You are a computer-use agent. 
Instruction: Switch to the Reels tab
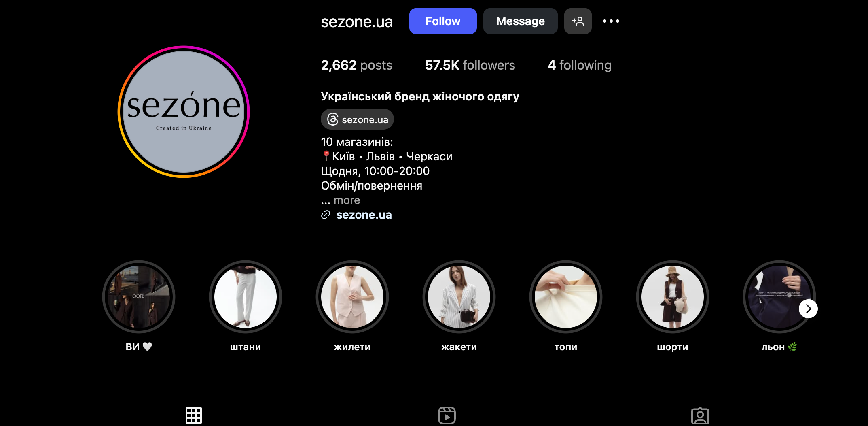pos(447,415)
